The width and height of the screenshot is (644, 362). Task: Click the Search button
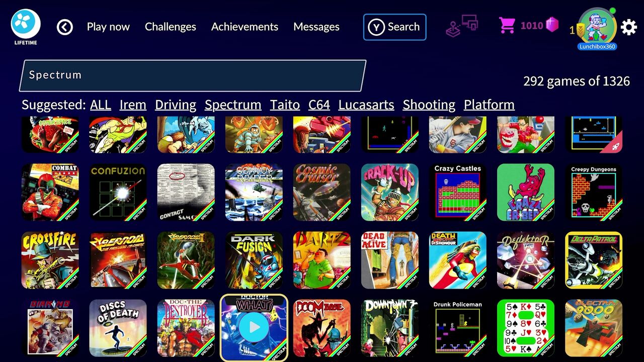click(395, 27)
